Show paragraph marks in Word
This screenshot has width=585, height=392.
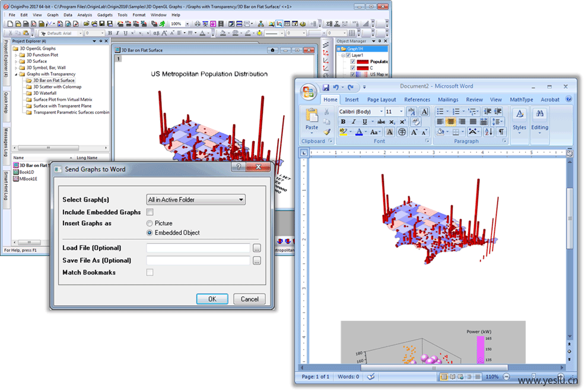501,132
